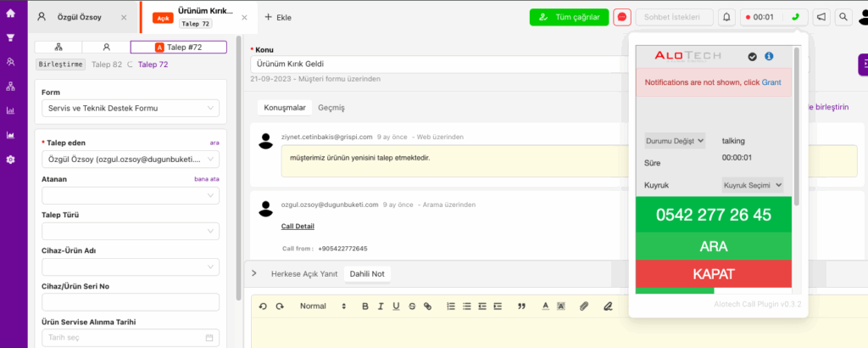Screen dimensions: 868x348
Task: Open the users icon in the purple sidebar
Action: point(10,61)
